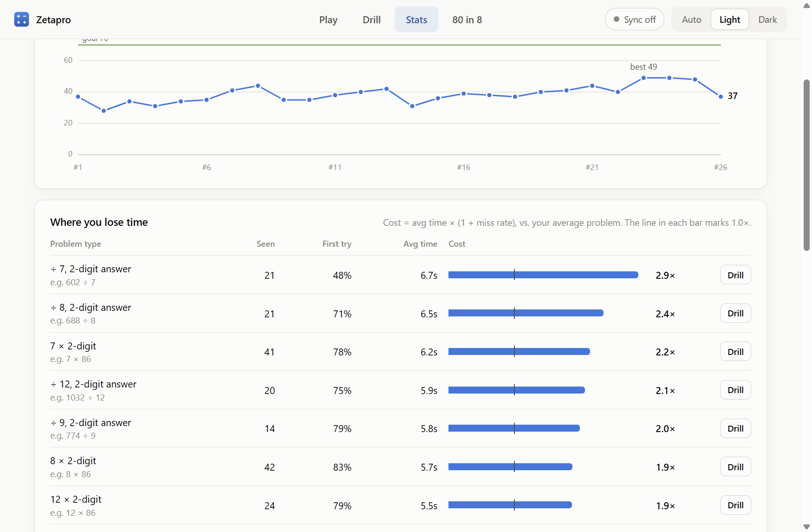
Task: Drill the ÷ 12, 2-digit answer type
Action: tap(735, 390)
